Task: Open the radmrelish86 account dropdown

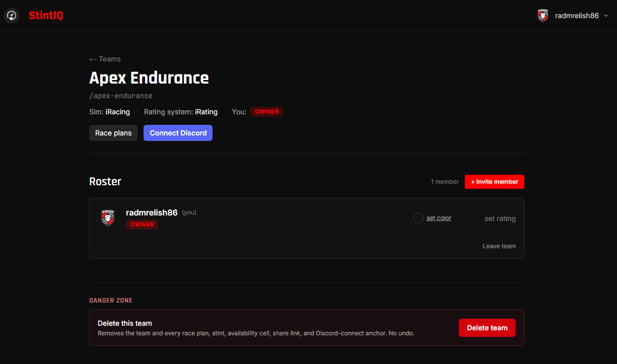Action: [x=573, y=16]
